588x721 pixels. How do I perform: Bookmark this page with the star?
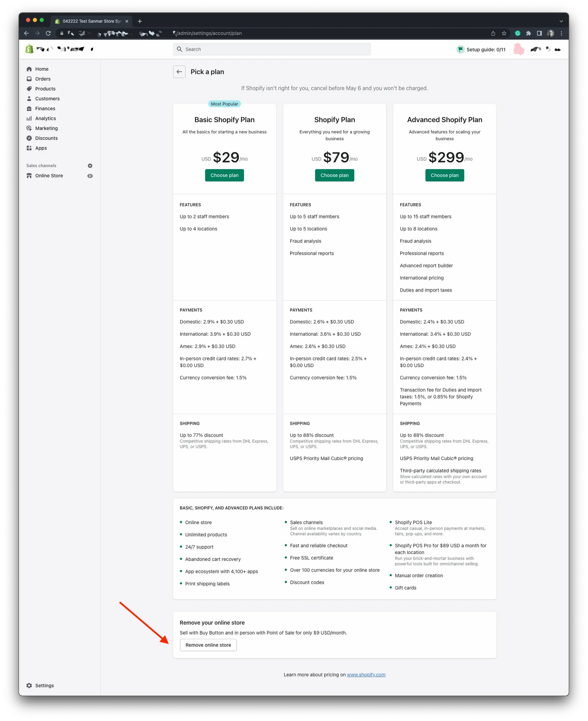coord(504,33)
